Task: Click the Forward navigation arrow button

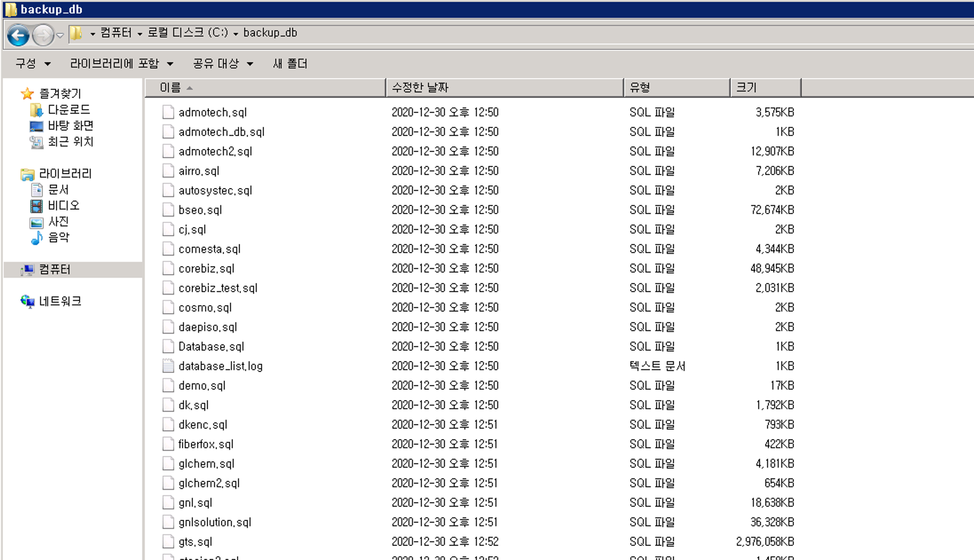Action: click(x=43, y=35)
